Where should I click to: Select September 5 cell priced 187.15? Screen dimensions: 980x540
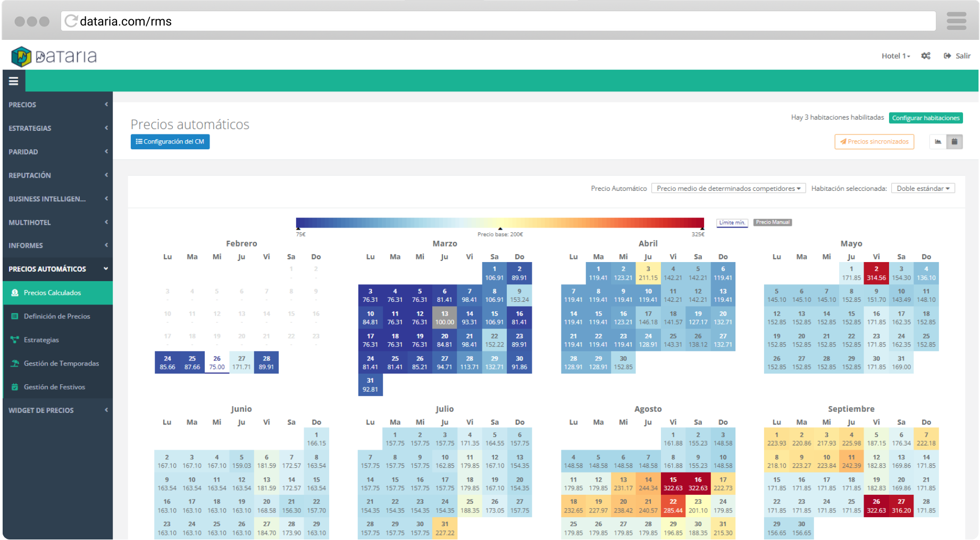coord(876,439)
